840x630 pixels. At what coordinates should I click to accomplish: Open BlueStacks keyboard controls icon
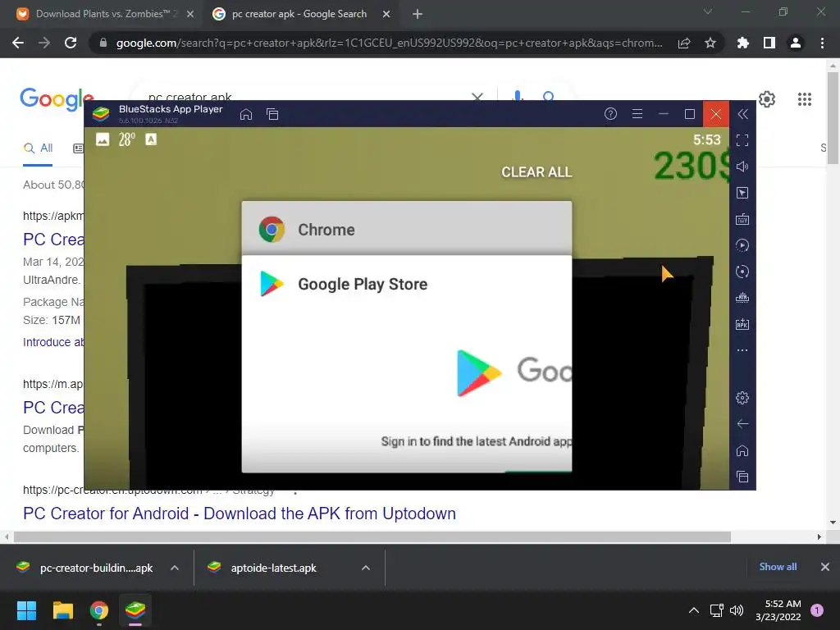pos(742,219)
